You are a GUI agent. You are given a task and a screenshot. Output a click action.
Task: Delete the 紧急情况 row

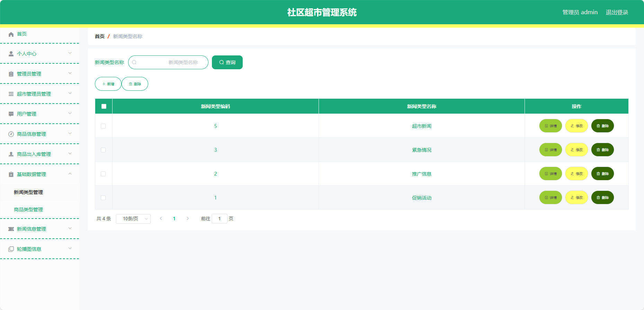[x=602, y=150]
